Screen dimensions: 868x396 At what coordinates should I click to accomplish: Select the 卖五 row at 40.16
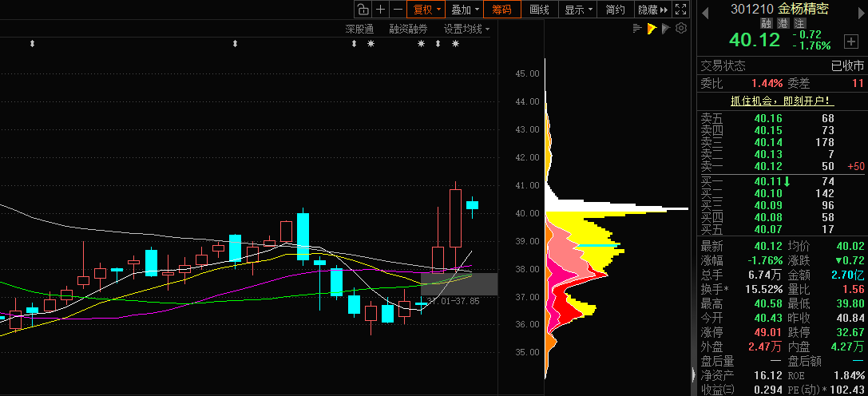(782, 118)
